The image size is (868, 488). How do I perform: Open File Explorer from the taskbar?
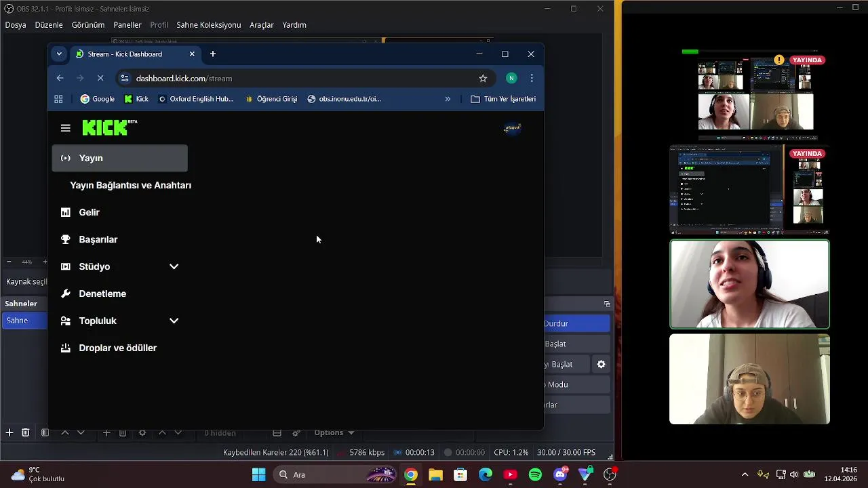coord(435,474)
